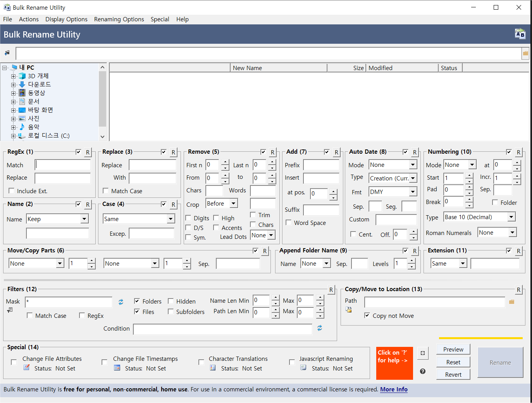This screenshot has height=403, width=532.
Task: Open Fmt dropdown showing DMY
Action: click(393, 192)
